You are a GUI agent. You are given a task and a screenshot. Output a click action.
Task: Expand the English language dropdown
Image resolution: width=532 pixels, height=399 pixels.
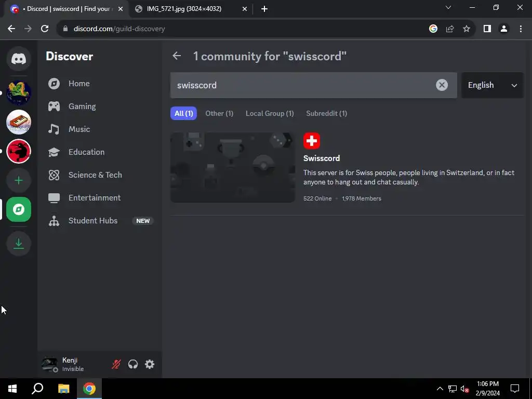(x=493, y=85)
